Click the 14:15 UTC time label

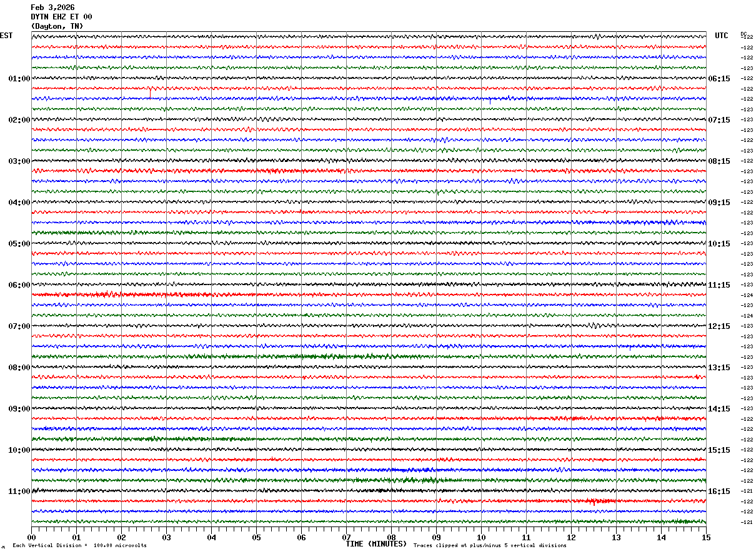[x=719, y=409]
